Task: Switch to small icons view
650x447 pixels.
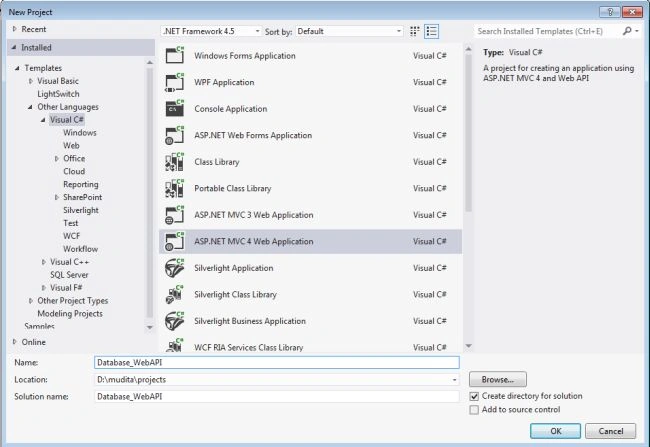Action: click(x=415, y=31)
